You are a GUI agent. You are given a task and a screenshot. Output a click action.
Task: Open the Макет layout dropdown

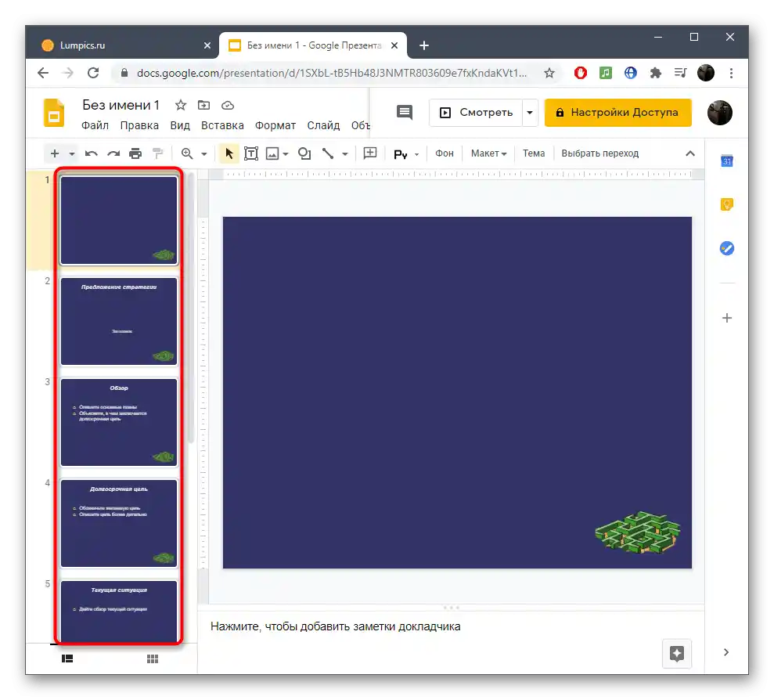click(488, 153)
